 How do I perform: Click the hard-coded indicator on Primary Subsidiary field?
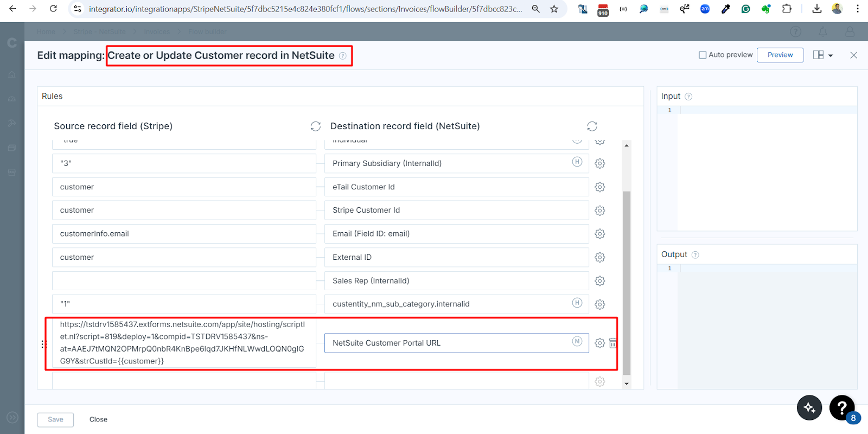577,162
